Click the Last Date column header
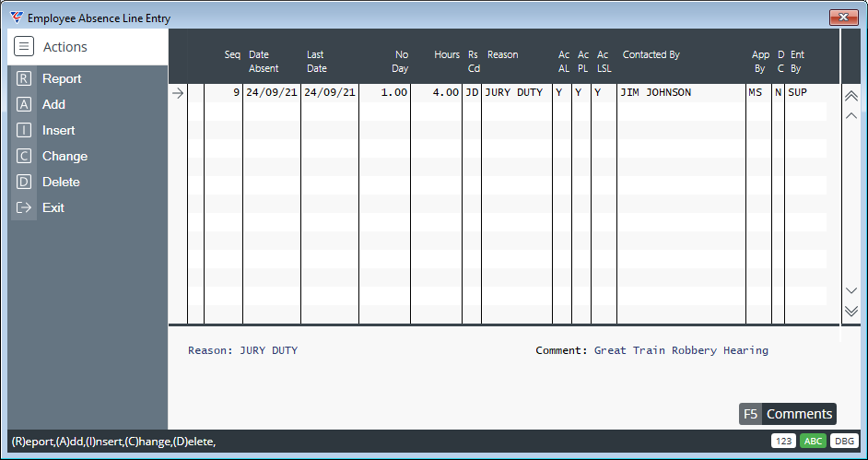 (x=317, y=62)
